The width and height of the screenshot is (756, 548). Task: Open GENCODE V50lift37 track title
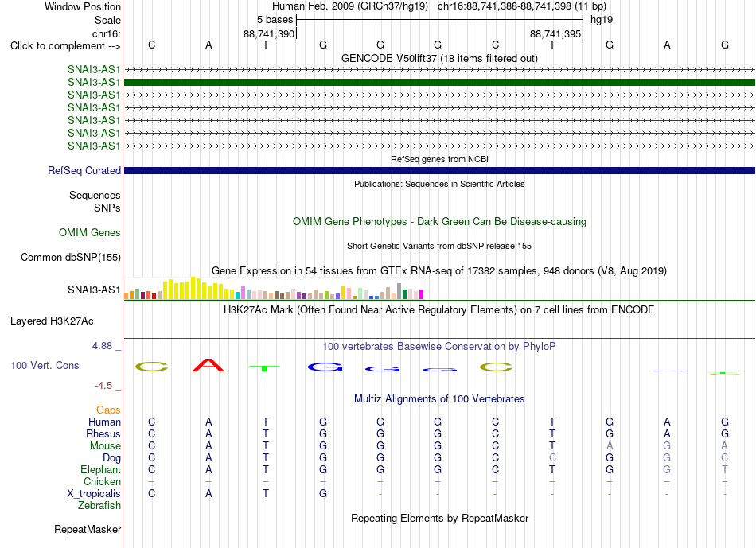point(439,58)
